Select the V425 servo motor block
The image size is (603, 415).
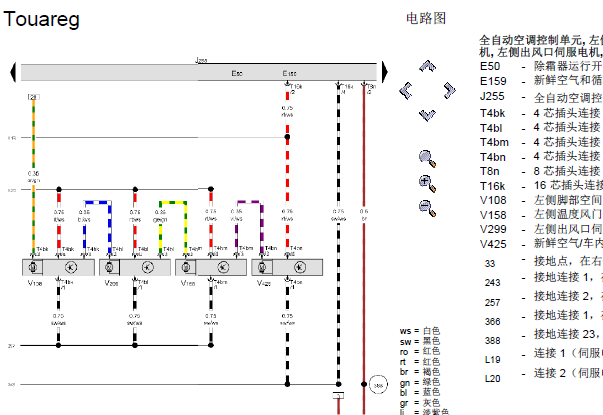pyautogui.click(x=287, y=267)
